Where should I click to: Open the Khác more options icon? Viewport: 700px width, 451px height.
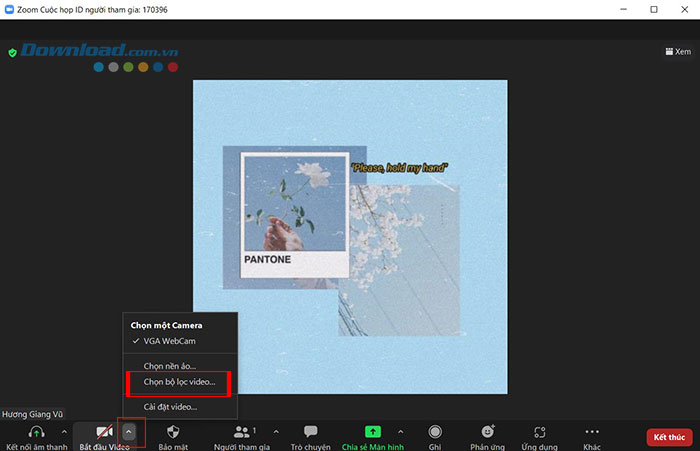click(x=592, y=432)
